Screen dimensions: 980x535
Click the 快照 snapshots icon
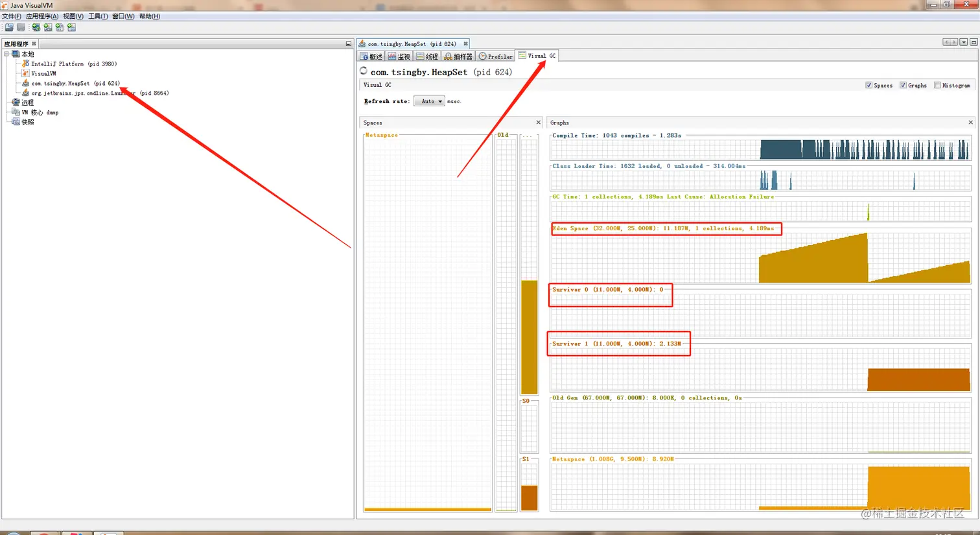[x=16, y=122]
